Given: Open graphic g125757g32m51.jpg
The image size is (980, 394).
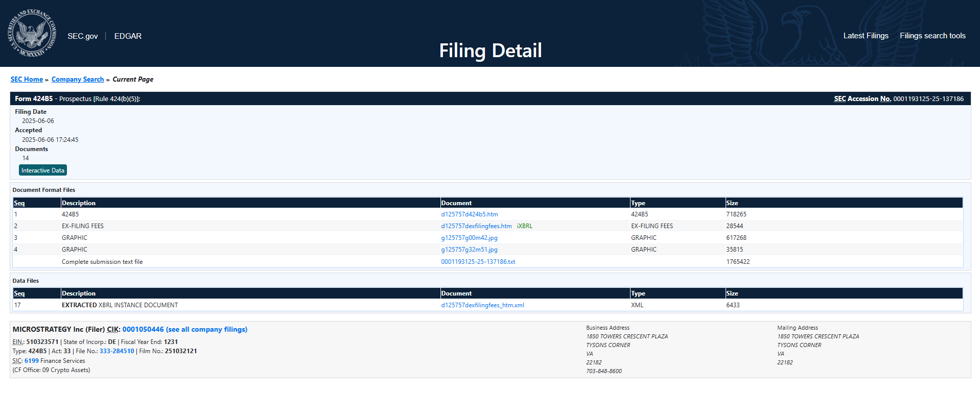Looking at the screenshot, I should tap(469, 250).
